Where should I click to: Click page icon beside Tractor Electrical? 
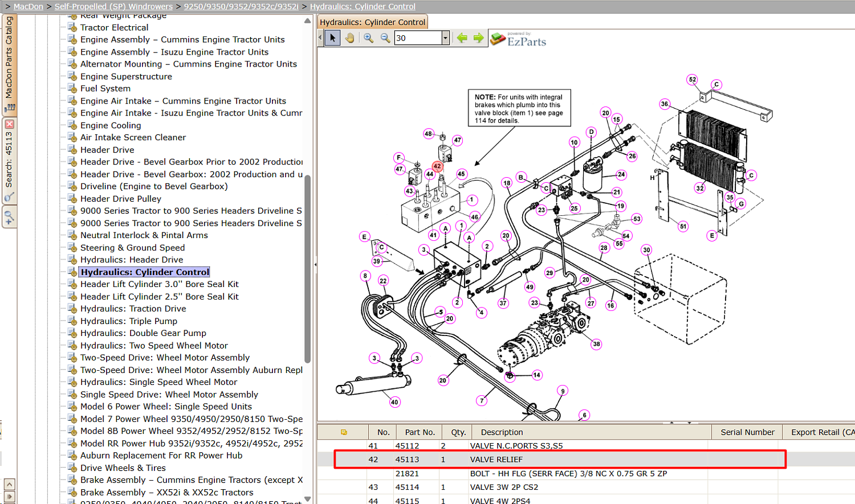pyautogui.click(x=72, y=27)
